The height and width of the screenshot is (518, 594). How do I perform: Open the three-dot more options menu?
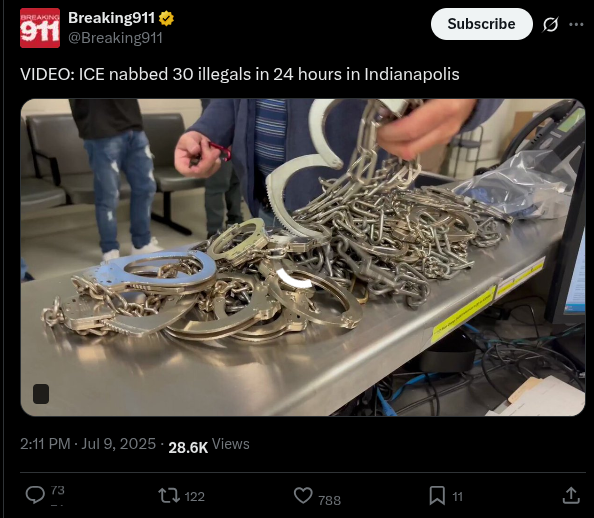pyautogui.click(x=576, y=25)
